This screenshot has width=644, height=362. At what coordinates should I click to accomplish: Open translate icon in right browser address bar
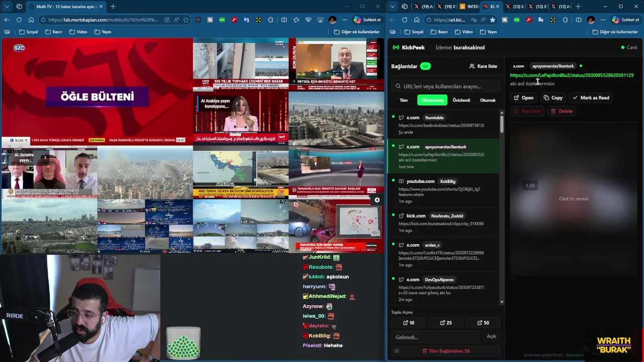[x=473, y=20]
